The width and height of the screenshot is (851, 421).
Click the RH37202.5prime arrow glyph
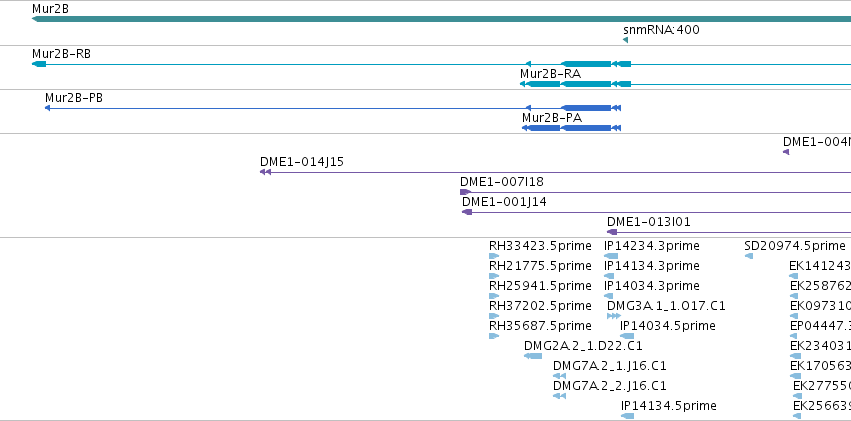[494, 316]
